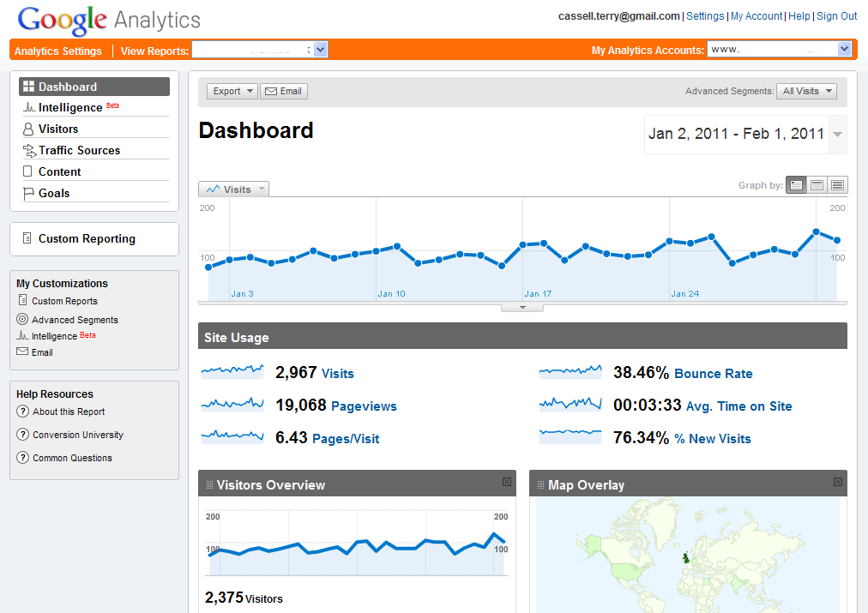Image resolution: width=868 pixels, height=613 pixels.
Task: Click the Traffic Sources arrows icon
Action: point(28,149)
